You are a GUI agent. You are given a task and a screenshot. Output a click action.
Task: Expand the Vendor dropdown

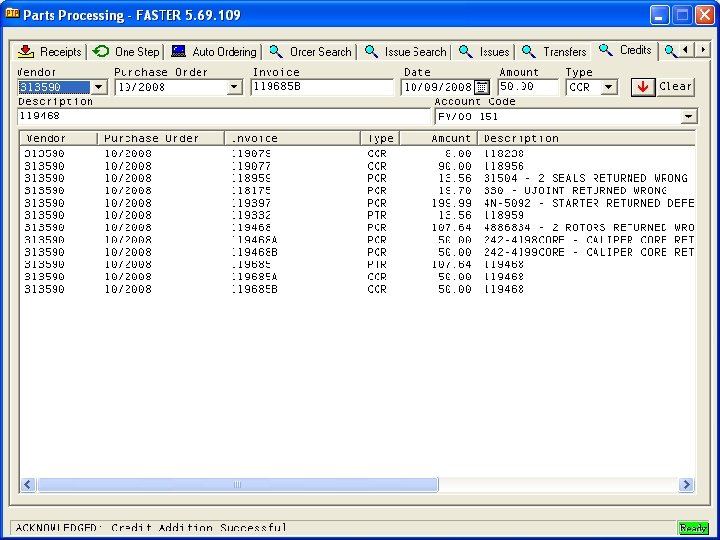point(98,87)
